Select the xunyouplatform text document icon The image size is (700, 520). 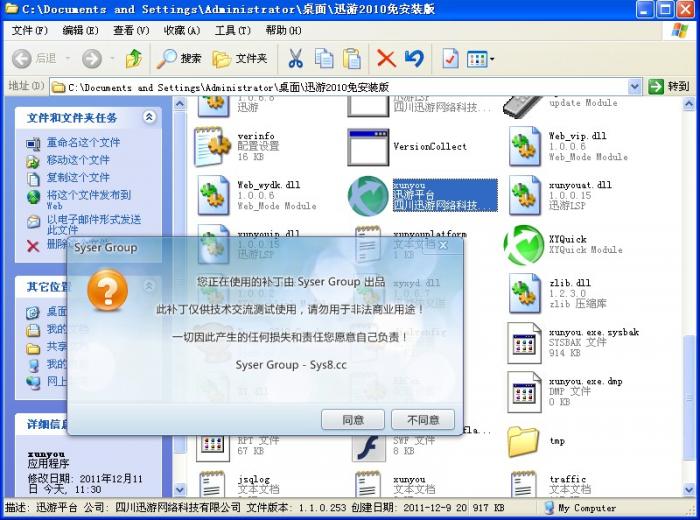(368, 245)
